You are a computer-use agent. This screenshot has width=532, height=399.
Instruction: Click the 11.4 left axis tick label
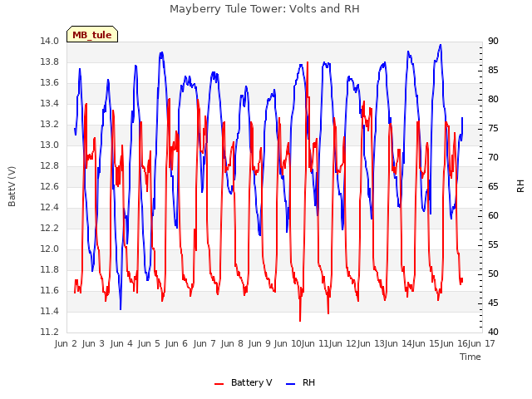coord(50,311)
